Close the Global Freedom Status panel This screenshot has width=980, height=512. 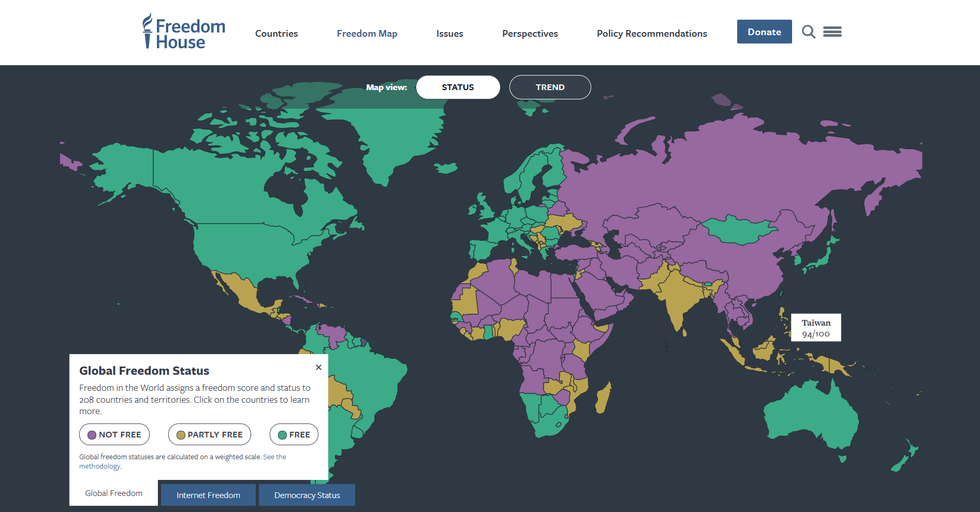point(318,368)
